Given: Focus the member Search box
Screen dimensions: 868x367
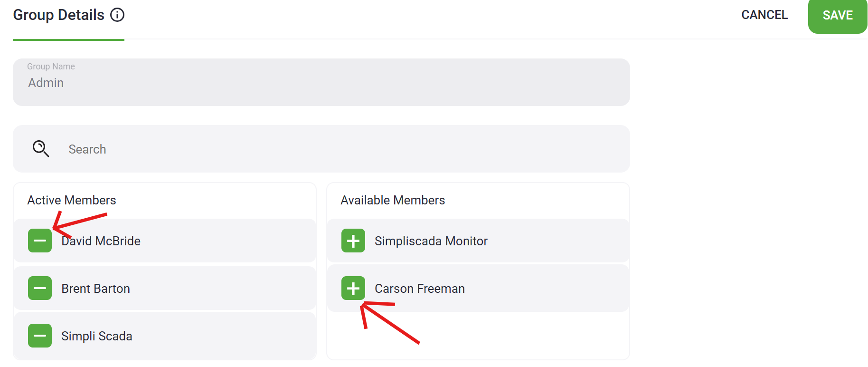Looking at the screenshot, I should pos(332,149).
